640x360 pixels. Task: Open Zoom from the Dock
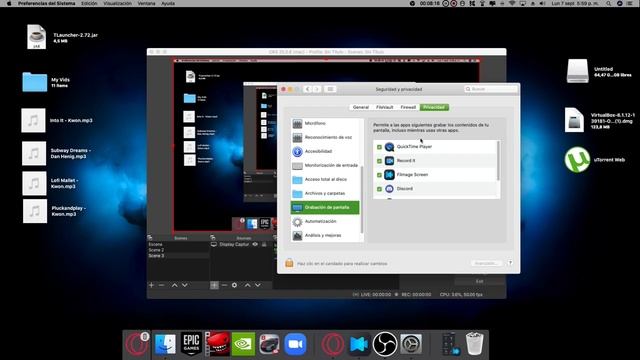pos(295,344)
